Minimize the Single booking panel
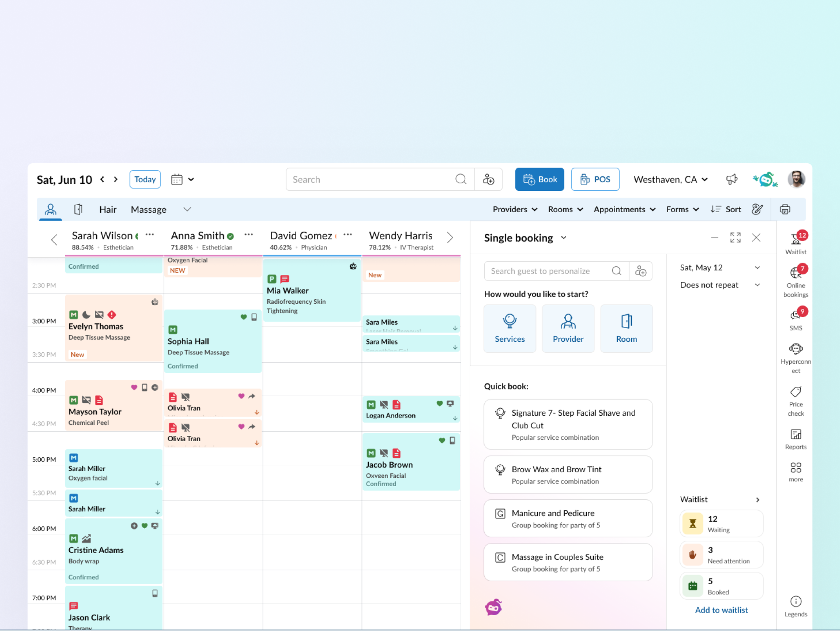The width and height of the screenshot is (840, 631). pyautogui.click(x=714, y=238)
